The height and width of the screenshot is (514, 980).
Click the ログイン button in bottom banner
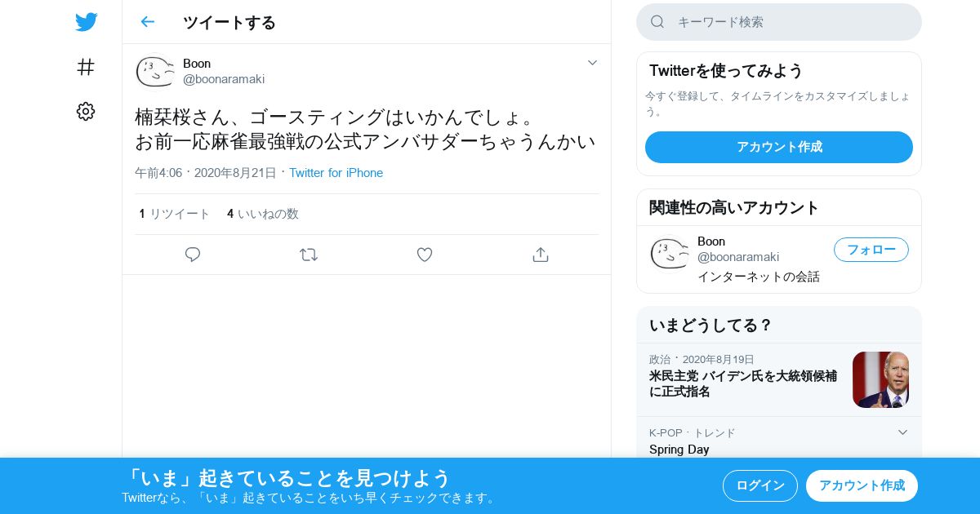pos(760,485)
